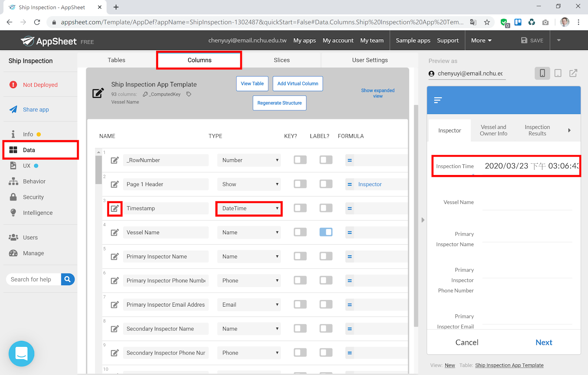This screenshot has width=588, height=375.
Task: Open type dropdown for Primary Inspector Name
Action: 249,257
